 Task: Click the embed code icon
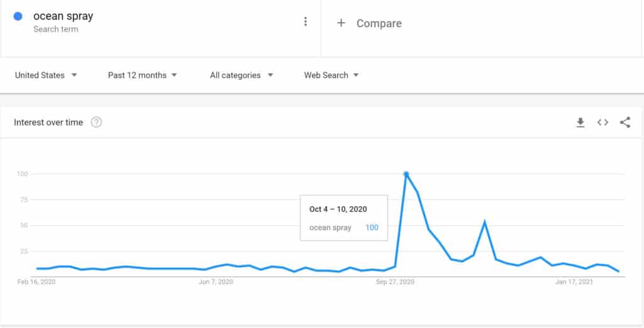coord(602,123)
